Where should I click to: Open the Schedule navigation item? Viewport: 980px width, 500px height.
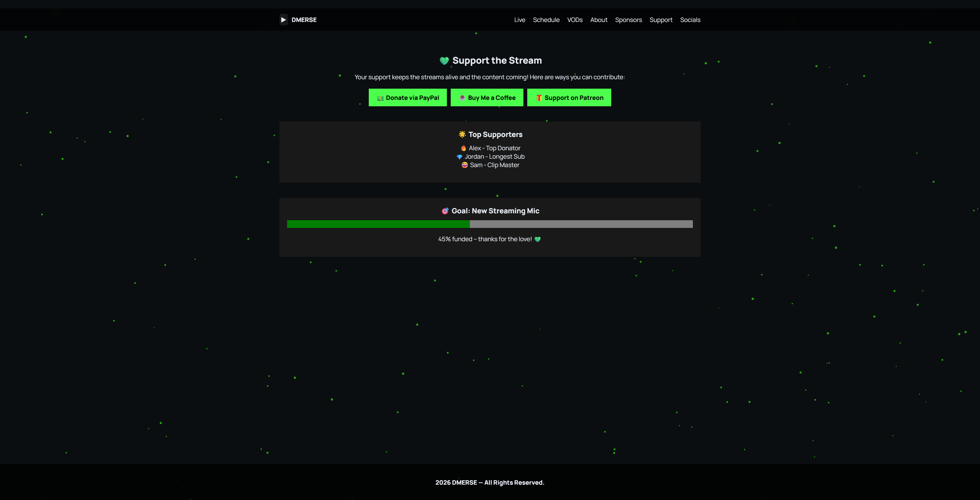[x=546, y=19]
